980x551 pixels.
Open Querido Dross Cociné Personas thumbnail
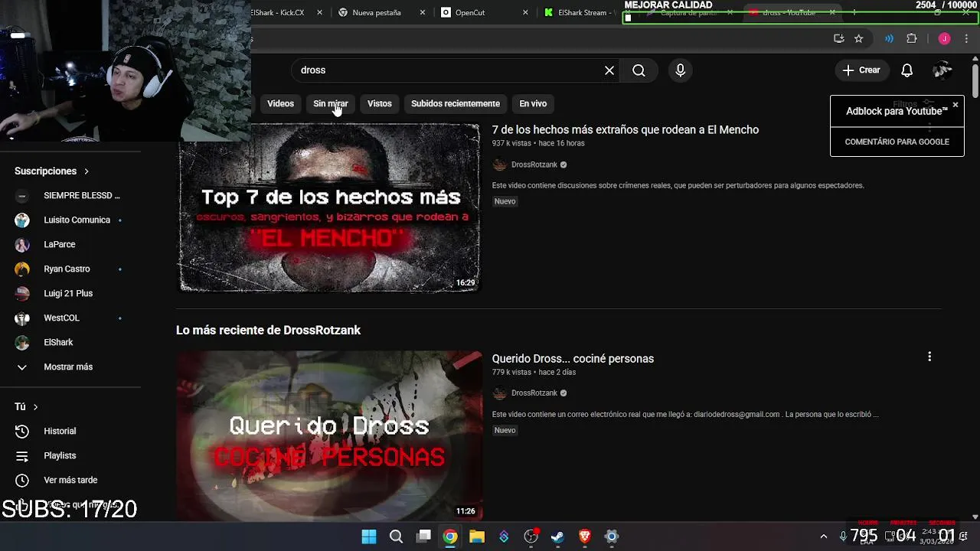[329, 436]
